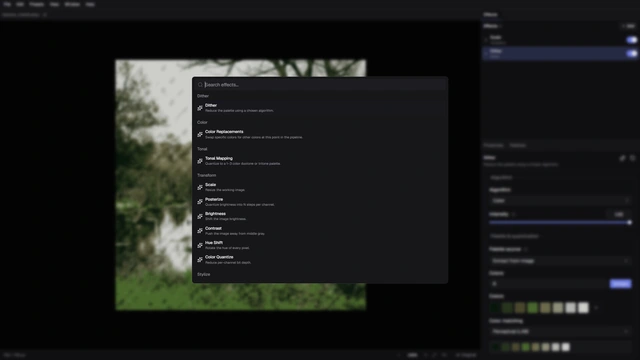This screenshot has height=360, width=640.
Task: Select the khaki tan palette swatch
Action: [545, 307]
